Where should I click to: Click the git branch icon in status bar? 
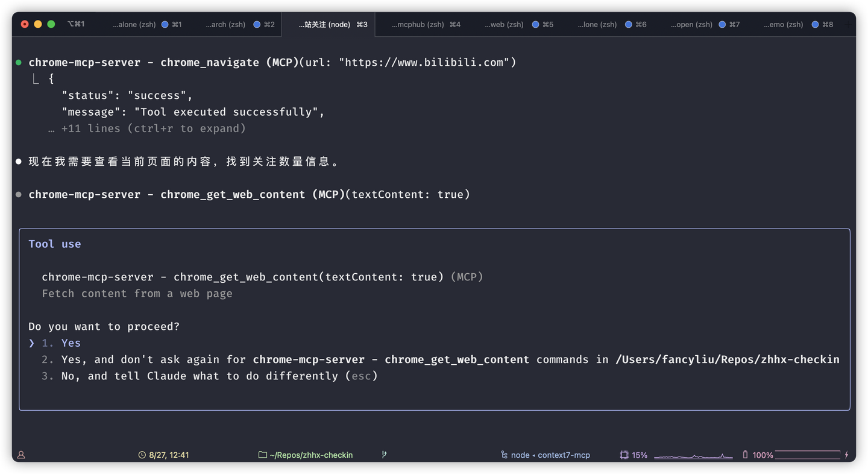(x=384, y=454)
